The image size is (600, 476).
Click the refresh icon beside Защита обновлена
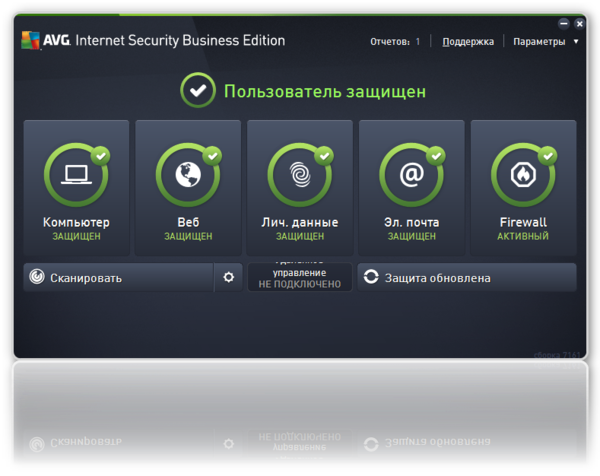[371, 277]
